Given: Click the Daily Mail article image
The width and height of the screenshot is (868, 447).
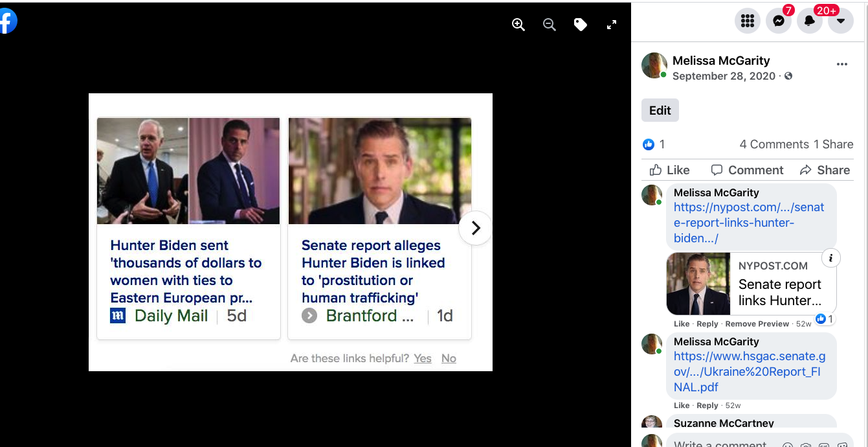Looking at the screenshot, I should (188, 171).
